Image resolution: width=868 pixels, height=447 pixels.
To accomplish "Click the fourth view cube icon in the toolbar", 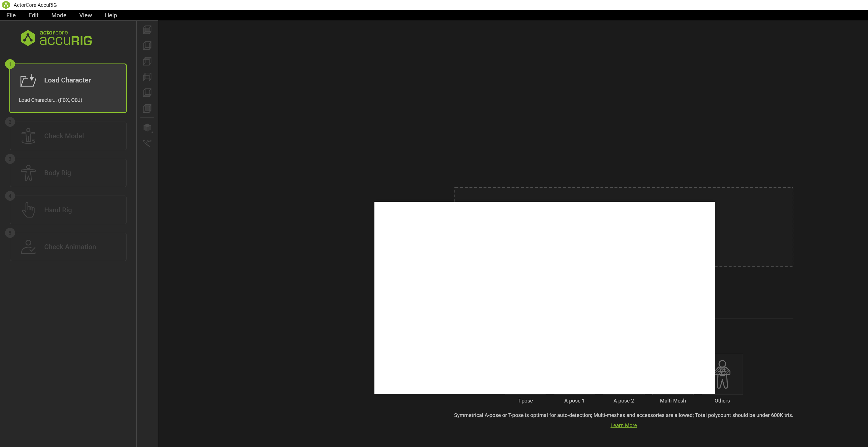I will pos(147,77).
